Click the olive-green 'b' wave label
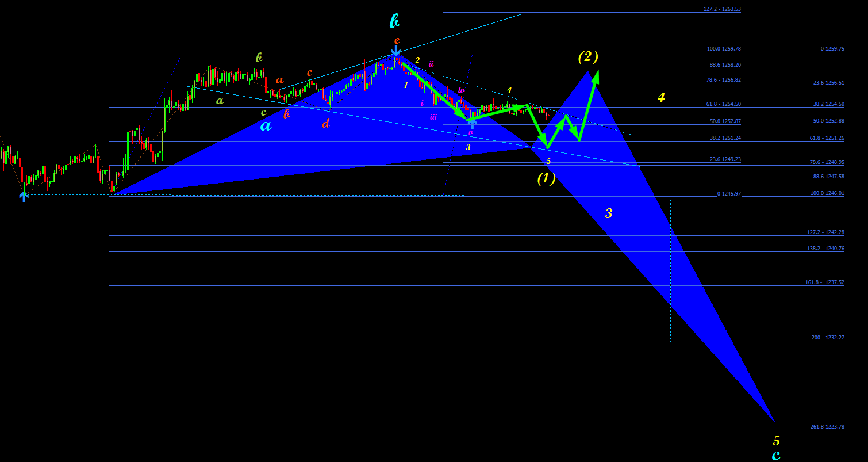This screenshot has height=462, width=868. (x=259, y=57)
